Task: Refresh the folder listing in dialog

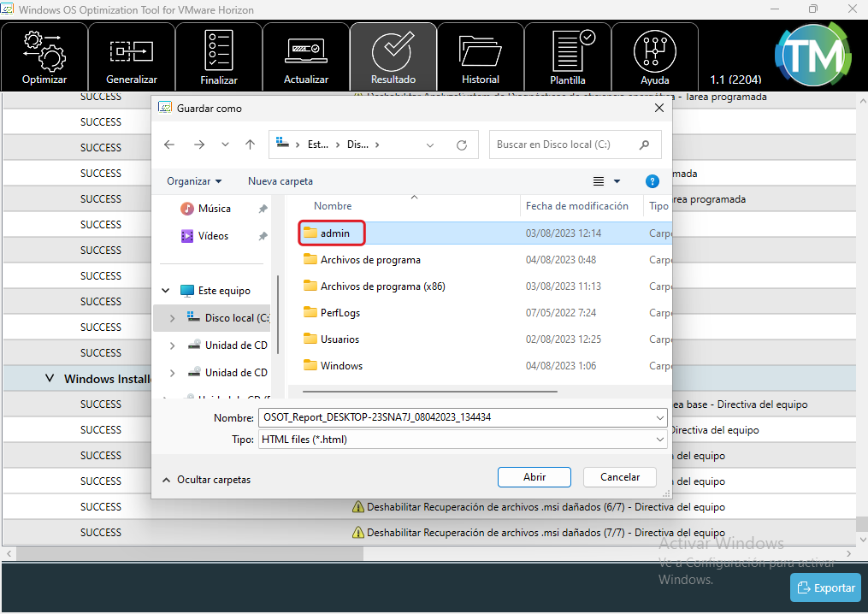Action: coord(462,145)
